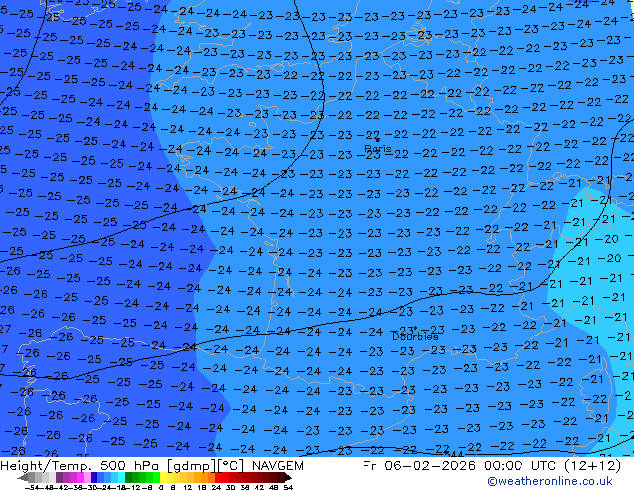Click the 'Height/Temp.' chart title text
This screenshot has width=634, height=490.
48,466
